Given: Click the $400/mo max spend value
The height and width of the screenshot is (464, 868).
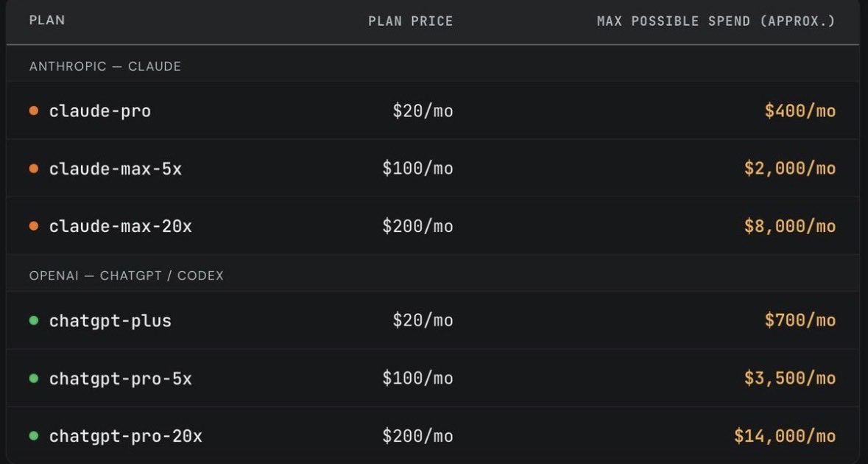Looking at the screenshot, I should 800,111.
